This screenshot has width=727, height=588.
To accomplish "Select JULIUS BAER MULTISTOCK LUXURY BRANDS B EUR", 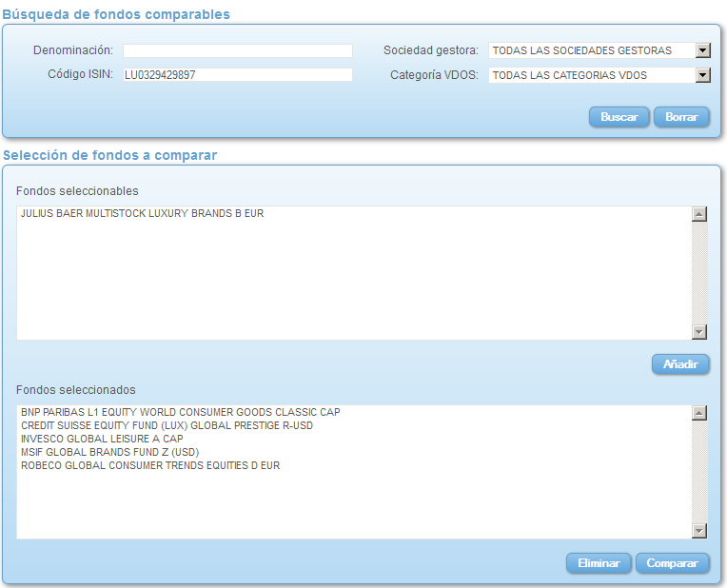I will click(143, 213).
